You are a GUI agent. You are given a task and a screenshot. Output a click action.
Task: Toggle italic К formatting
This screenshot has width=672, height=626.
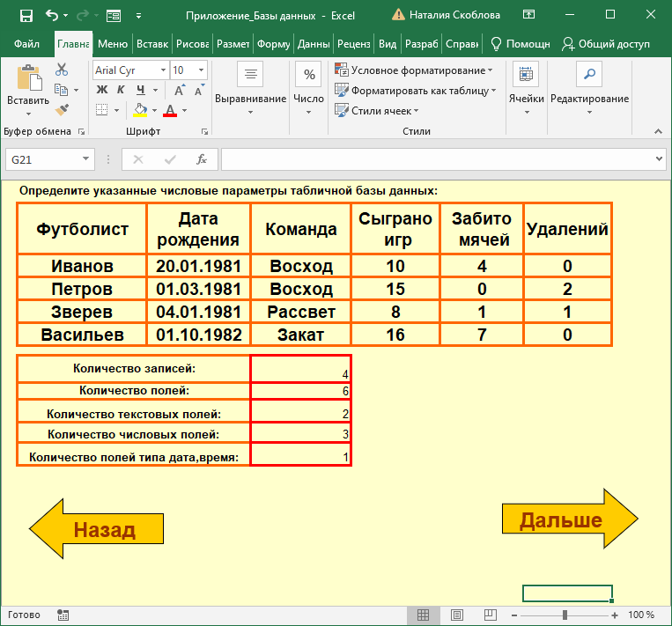[x=121, y=90]
